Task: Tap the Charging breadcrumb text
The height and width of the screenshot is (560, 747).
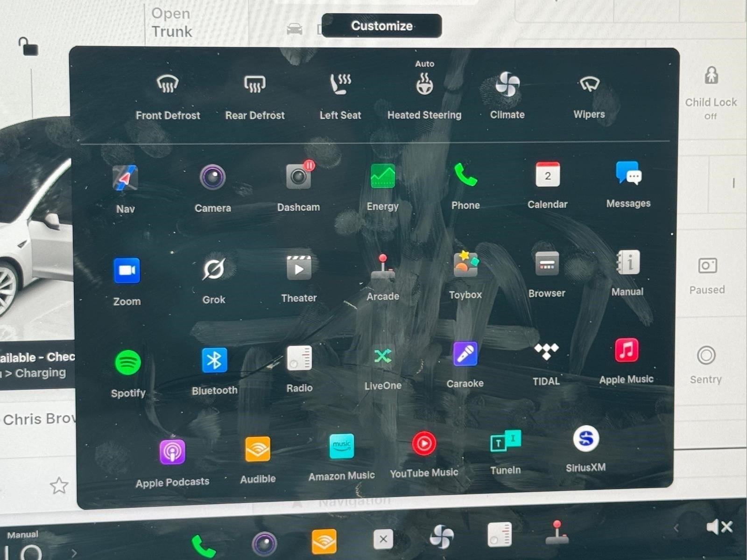Action: pyautogui.click(x=41, y=373)
